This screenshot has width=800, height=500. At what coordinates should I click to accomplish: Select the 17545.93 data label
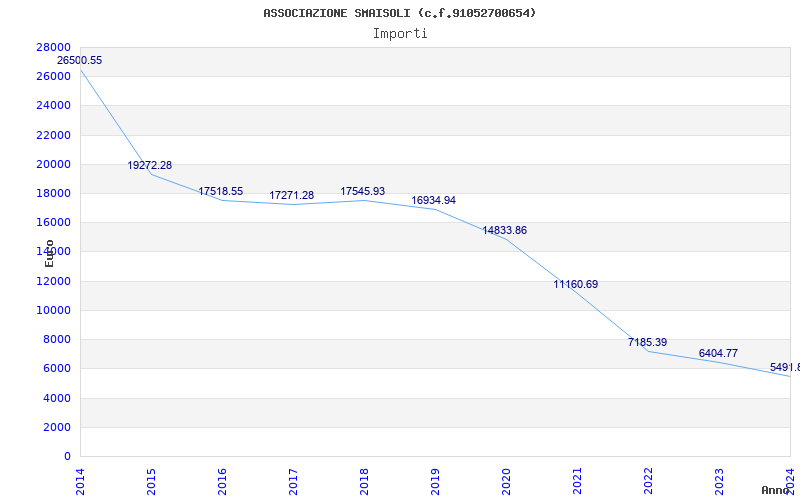tap(362, 191)
